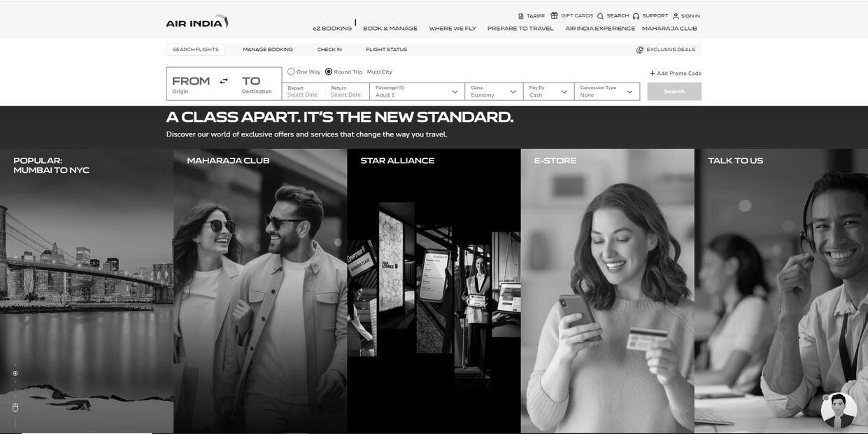Expand the Passenger(s) dropdown
The image size is (868, 434).
[x=417, y=92]
